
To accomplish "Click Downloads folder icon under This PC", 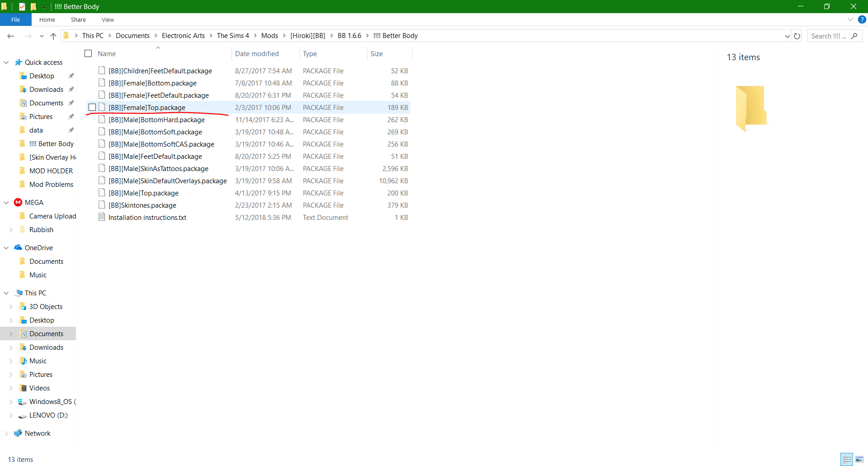I will tap(24, 347).
